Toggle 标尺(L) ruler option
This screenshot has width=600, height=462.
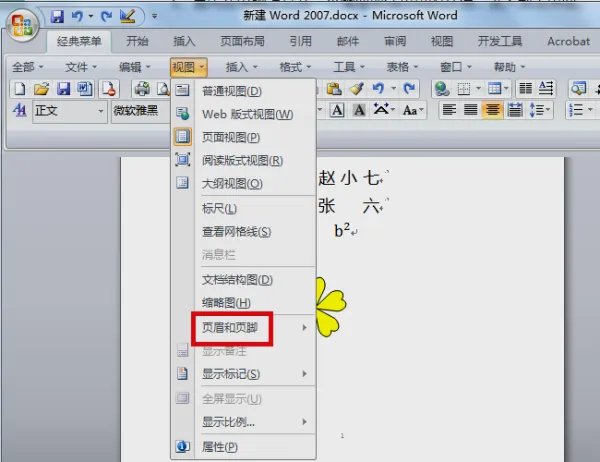[x=244, y=209]
